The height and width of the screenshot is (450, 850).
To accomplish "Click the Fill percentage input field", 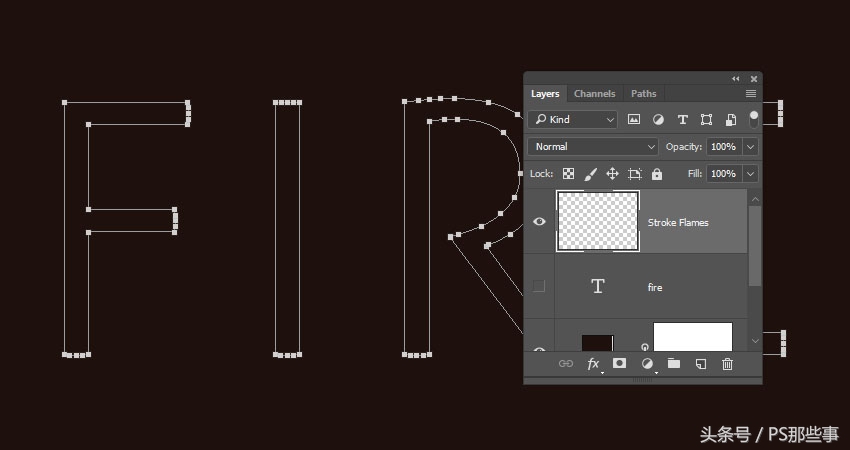I will point(723,174).
